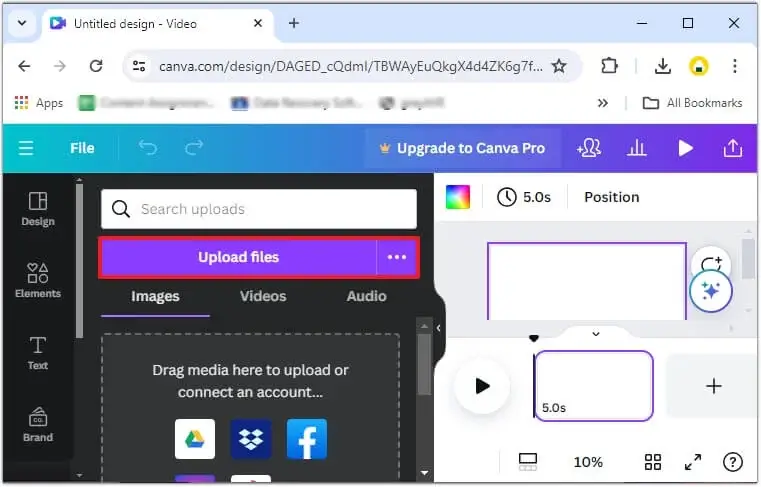
Task: Add a new page to timeline
Action: [x=713, y=386]
